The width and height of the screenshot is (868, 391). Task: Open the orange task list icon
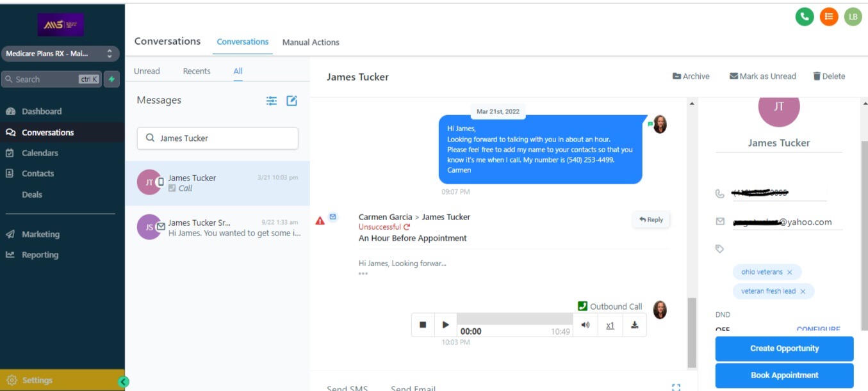pos(828,17)
